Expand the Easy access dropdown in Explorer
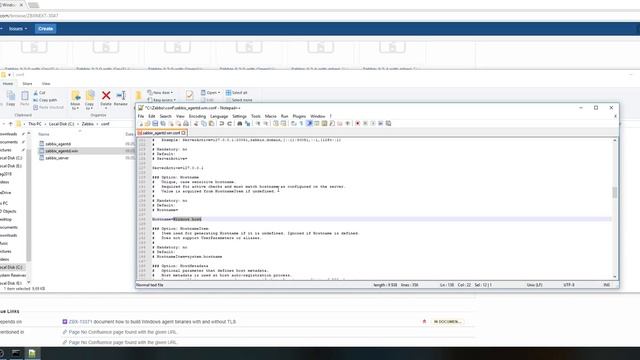This screenshot has height=360, width=640. (162, 100)
